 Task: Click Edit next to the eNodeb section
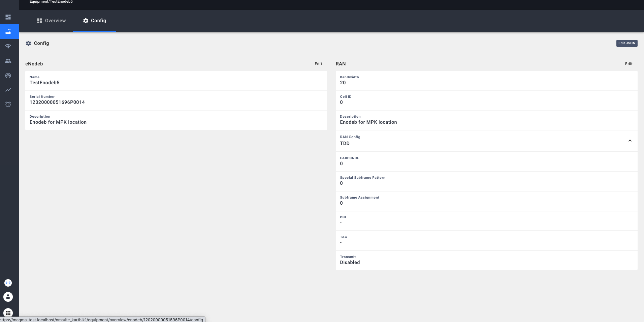(318, 64)
